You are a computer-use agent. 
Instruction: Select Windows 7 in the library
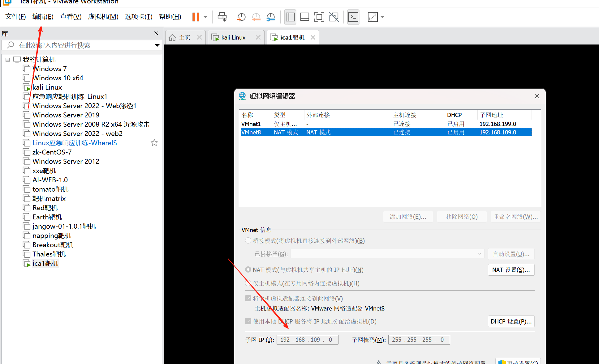click(x=50, y=69)
